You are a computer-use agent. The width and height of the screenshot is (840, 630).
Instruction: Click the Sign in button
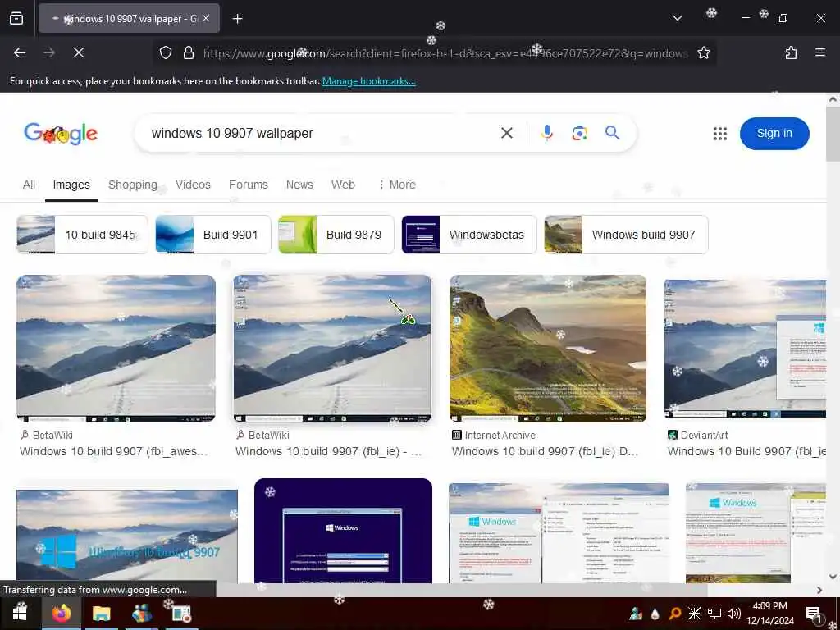coord(774,134)
